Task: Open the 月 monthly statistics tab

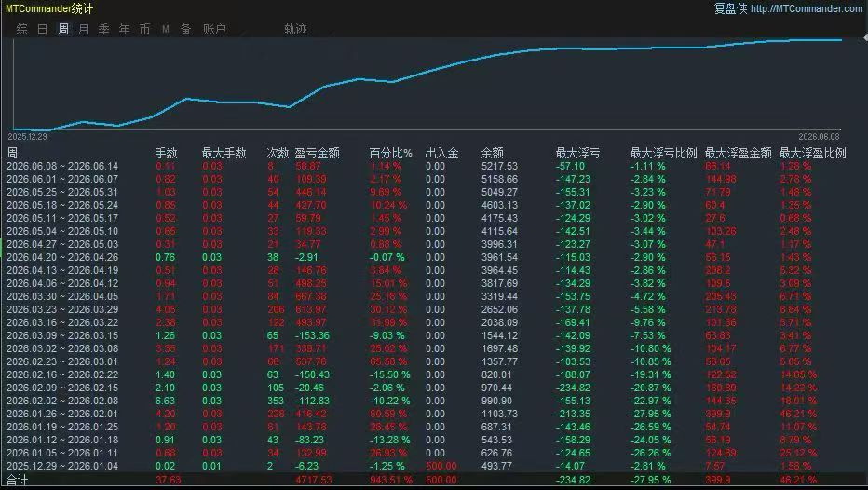Action: pos(84,29)
